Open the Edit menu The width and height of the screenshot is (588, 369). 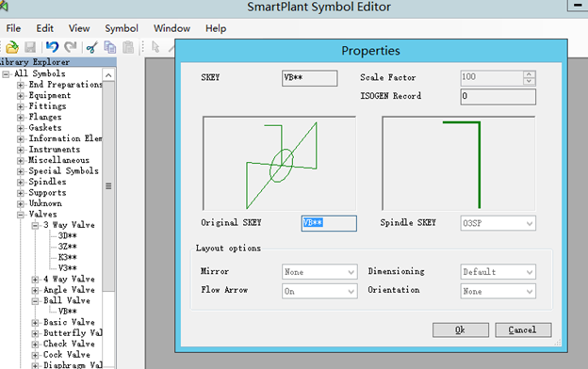coord(44,28)
